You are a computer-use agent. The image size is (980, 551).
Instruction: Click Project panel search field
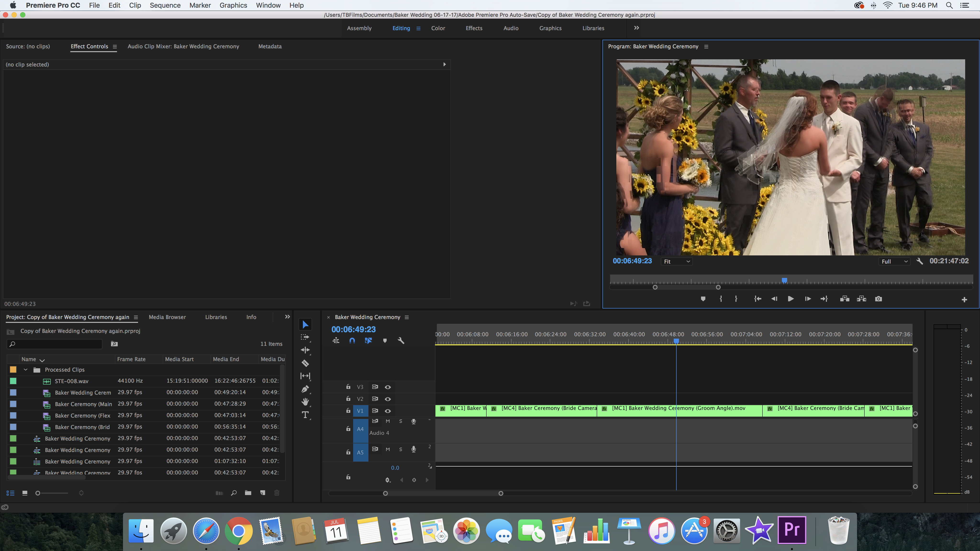click(55, 344)
